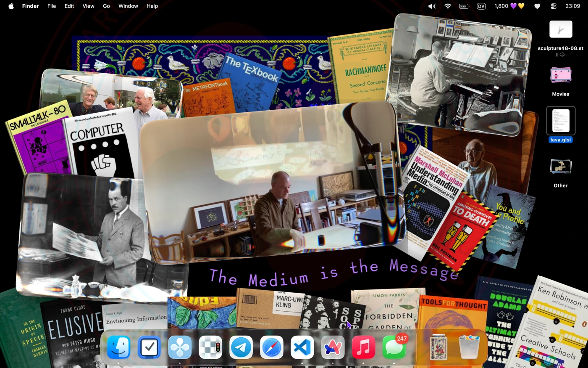This screenshot has width=588, height=368.
Task: Click the checkerboard traffic light dock app
Action: (210, 347)
